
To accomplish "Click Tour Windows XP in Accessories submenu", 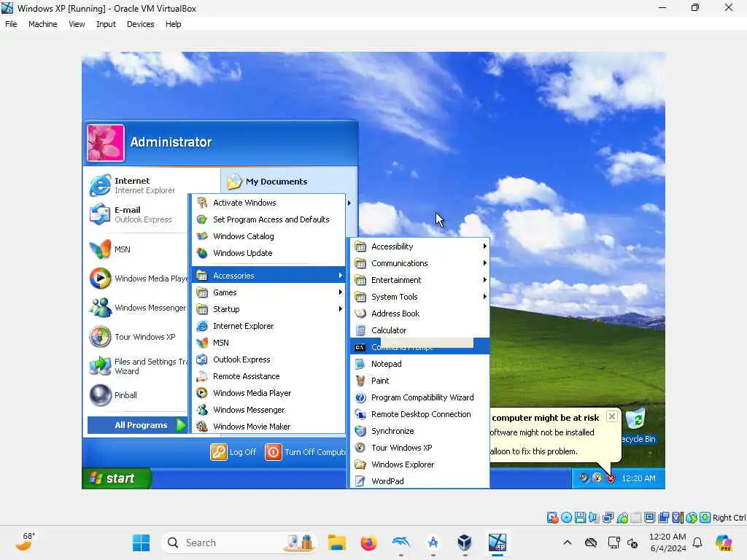I will coord(419,448).
